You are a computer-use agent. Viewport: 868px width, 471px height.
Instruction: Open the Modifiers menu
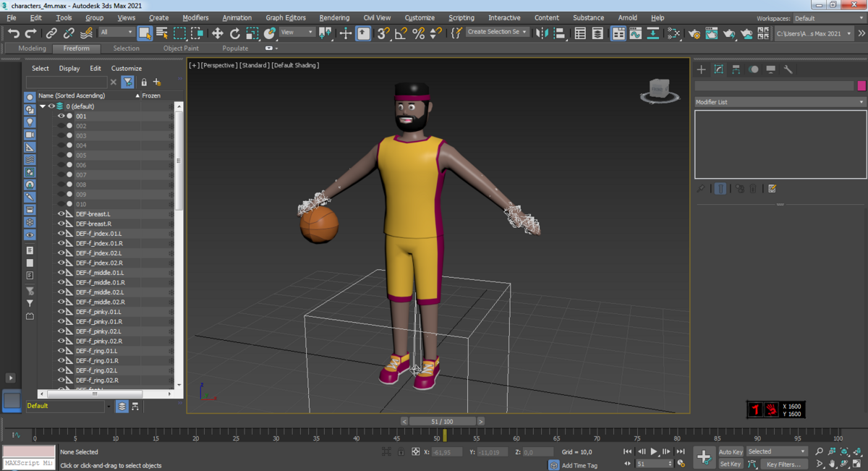(195, 17)
